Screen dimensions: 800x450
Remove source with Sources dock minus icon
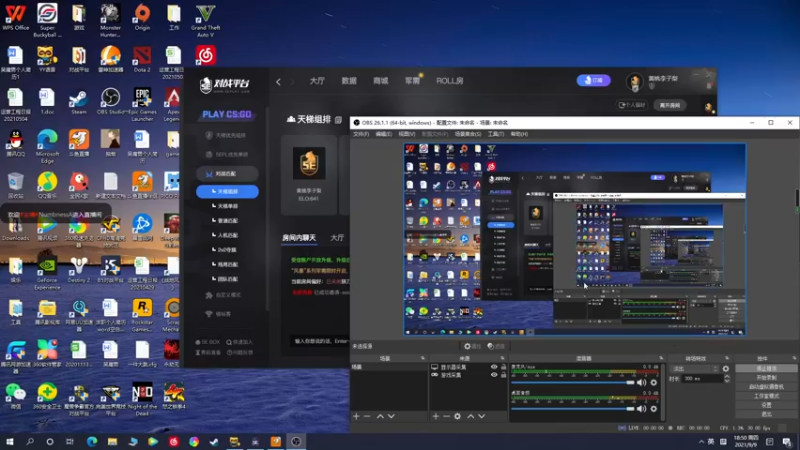click(446, 416)
